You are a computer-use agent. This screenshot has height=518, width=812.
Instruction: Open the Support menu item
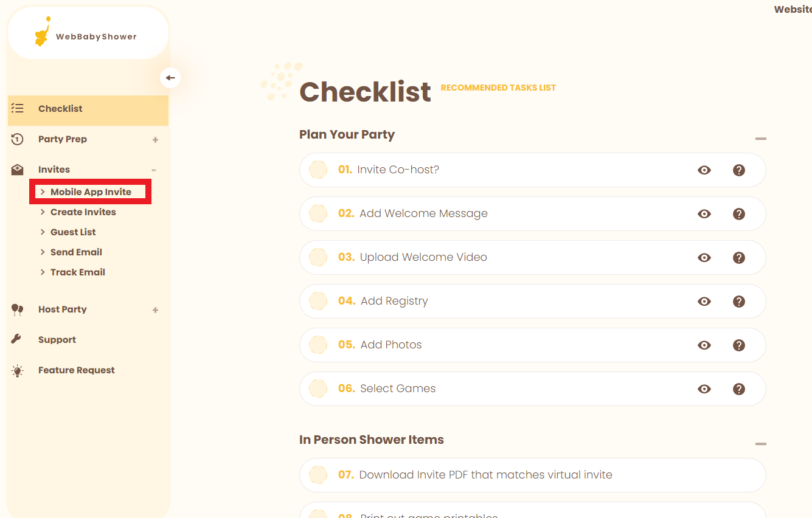tap(57, 340)
